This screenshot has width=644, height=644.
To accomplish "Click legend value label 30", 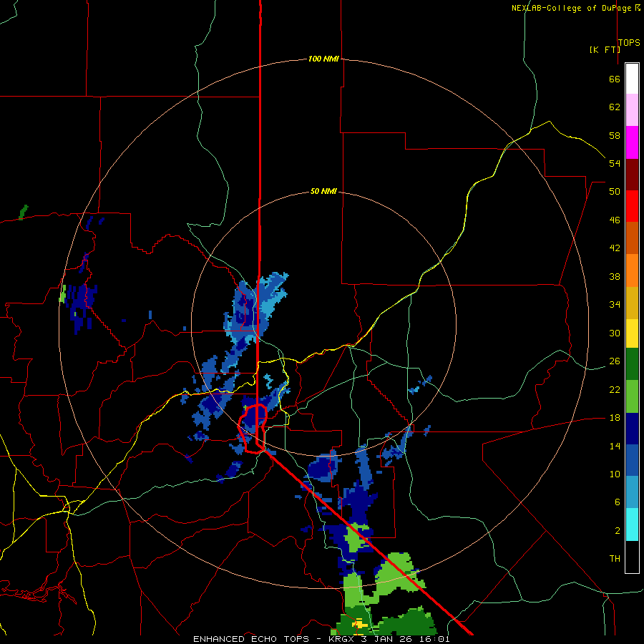I will coord(615,333).
